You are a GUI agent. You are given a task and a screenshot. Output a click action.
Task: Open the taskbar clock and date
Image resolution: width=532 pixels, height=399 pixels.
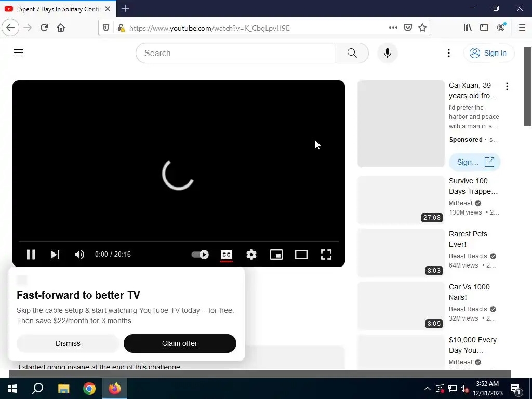pos(487,389)
